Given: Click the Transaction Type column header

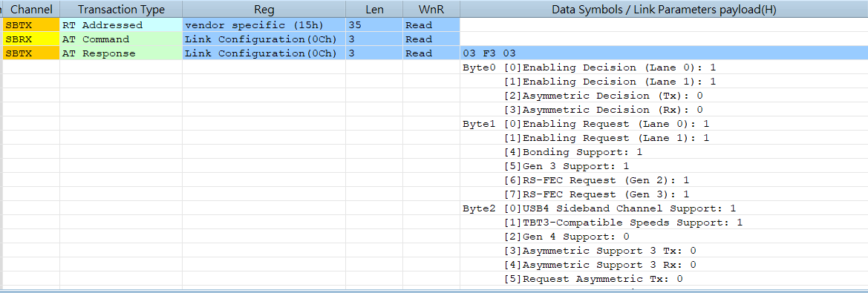Looking at the screenshot, I should click(121, 10).
